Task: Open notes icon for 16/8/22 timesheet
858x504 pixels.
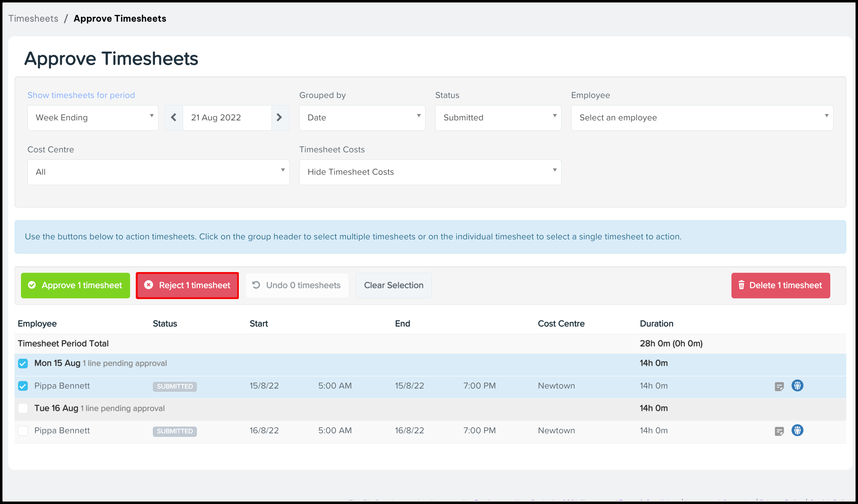Action: click(779, 431)
